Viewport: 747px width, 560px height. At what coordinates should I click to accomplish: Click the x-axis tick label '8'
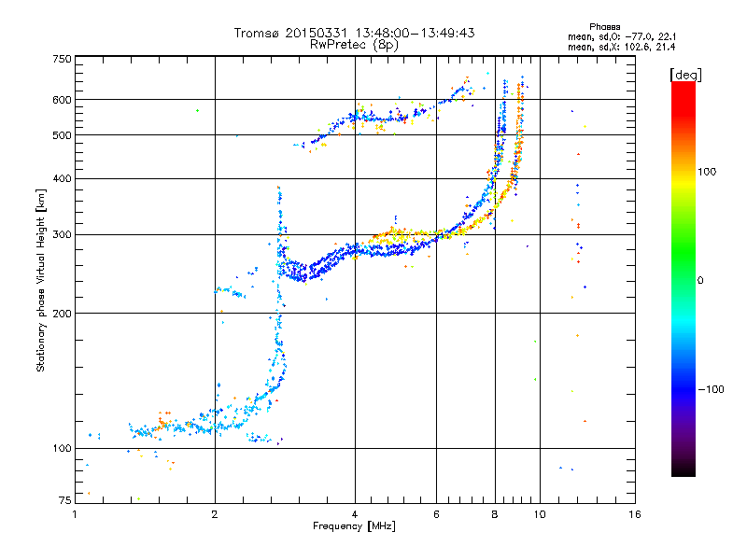[x=495, y=514]
